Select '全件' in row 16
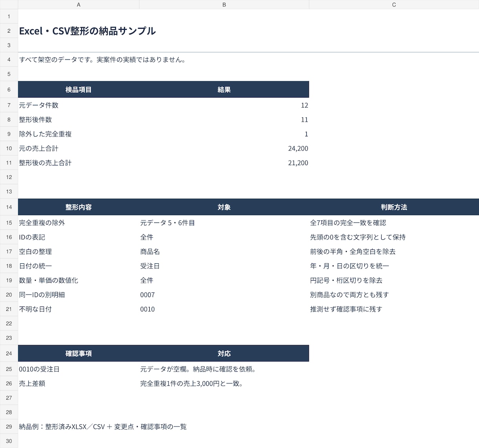Viewport: 479px width, 448px height. point(224,237)
